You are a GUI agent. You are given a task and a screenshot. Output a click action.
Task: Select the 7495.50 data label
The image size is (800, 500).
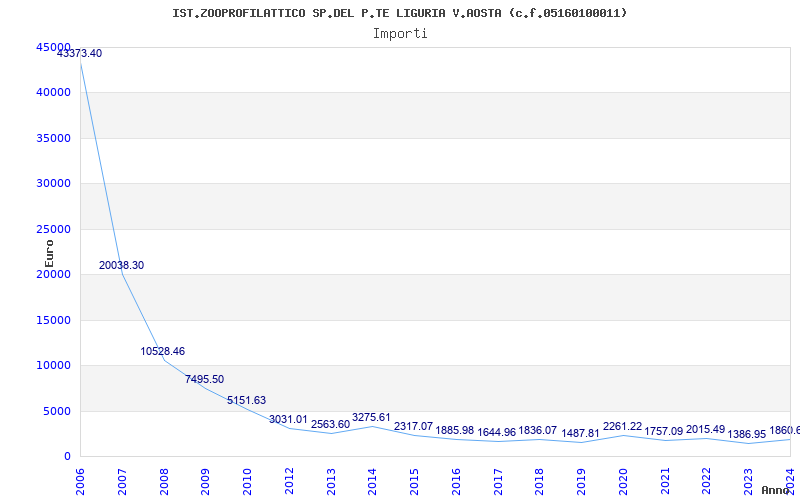[x=205, y=379]
